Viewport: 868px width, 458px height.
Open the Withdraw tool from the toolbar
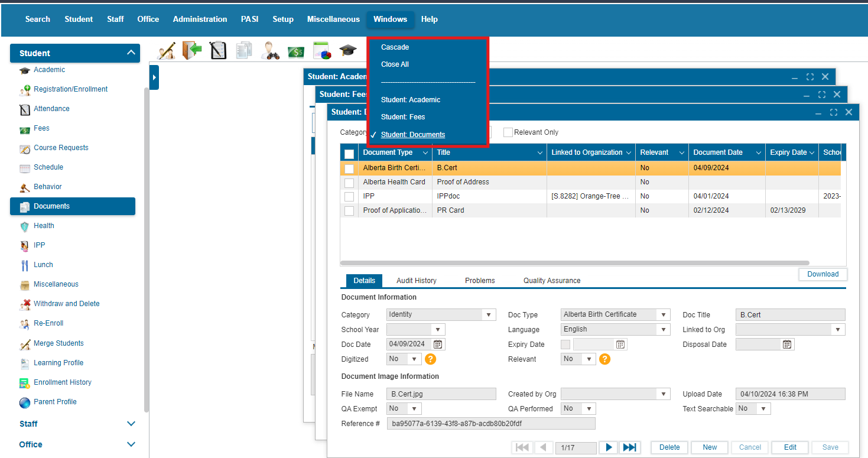[x=191, y=50]
